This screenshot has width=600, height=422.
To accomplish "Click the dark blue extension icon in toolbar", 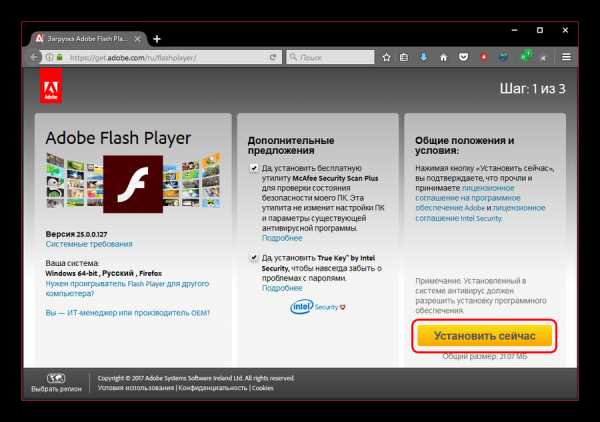I will point(504,57).
